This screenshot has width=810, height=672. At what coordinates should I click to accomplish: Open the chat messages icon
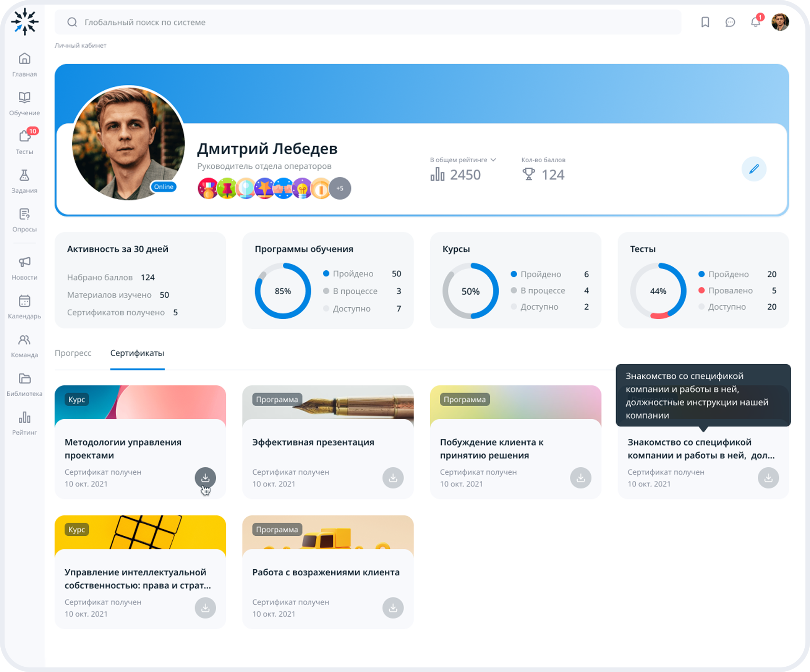tap(730, 22)
